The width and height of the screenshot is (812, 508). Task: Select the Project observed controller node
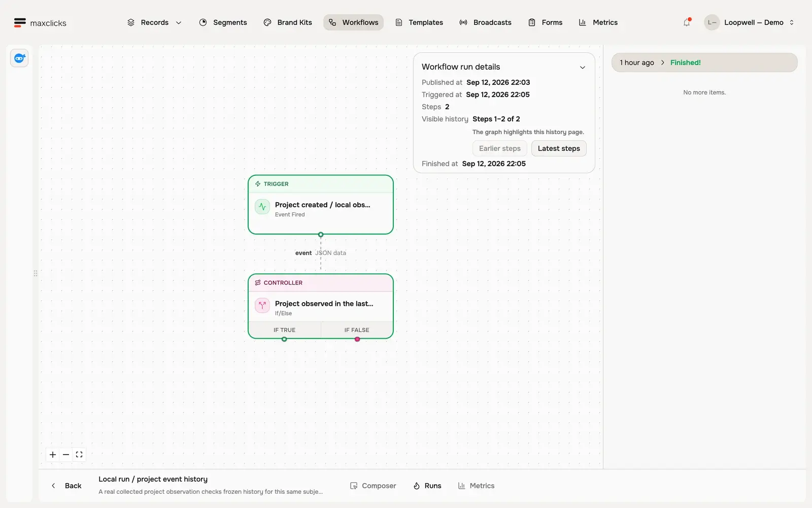(x=321, y=306)
